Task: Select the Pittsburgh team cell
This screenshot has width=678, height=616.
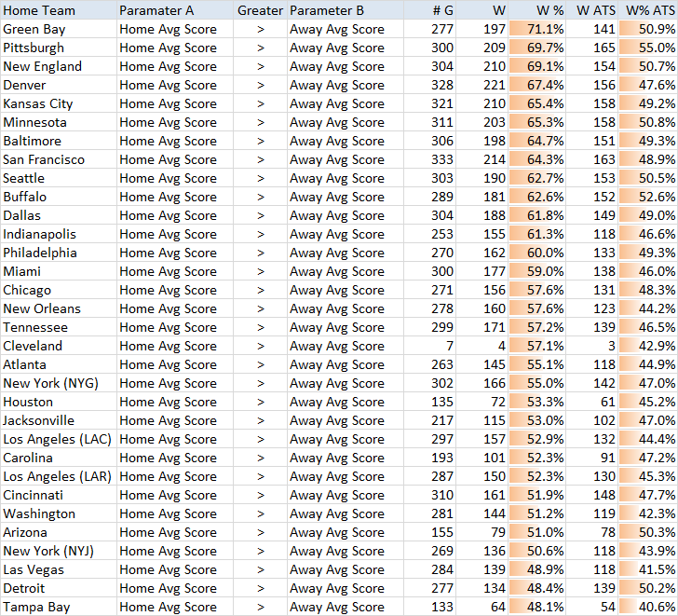Action: 59,48
